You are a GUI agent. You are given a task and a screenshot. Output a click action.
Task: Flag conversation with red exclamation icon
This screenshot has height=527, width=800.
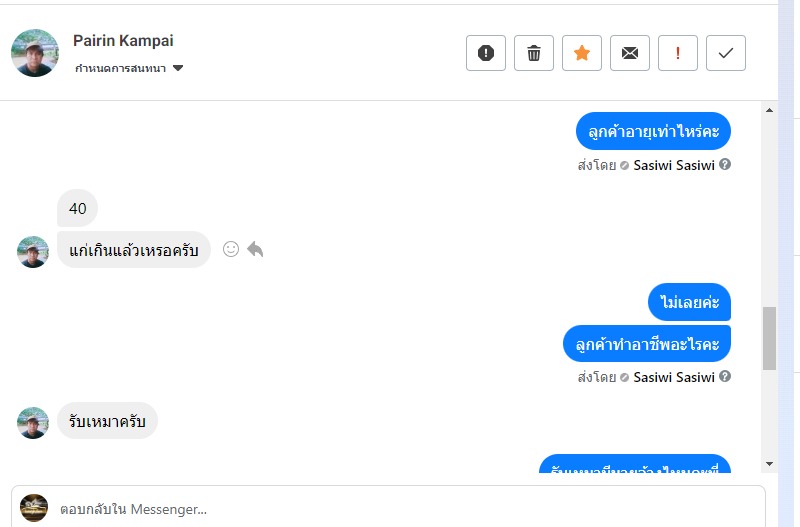click(678, 53)
